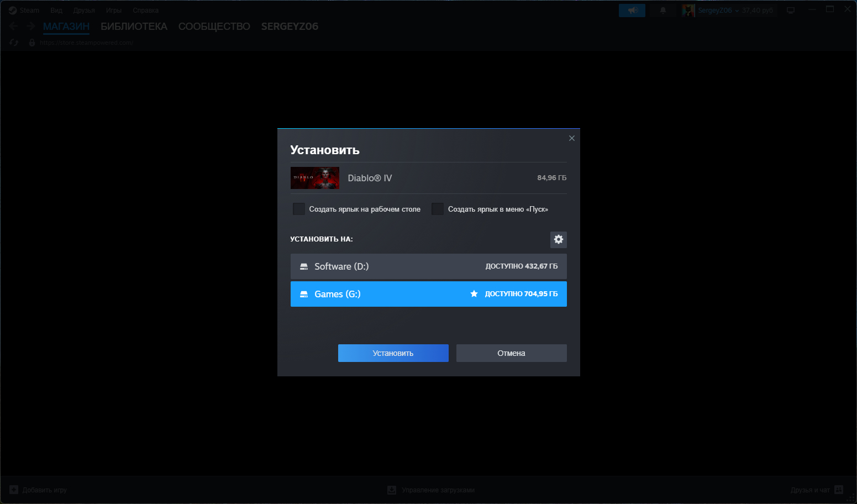Image resolution: width=857 pixels, height=504 pixels.
Task: Click the blue Установить button
Action: (x=393, y=353)
